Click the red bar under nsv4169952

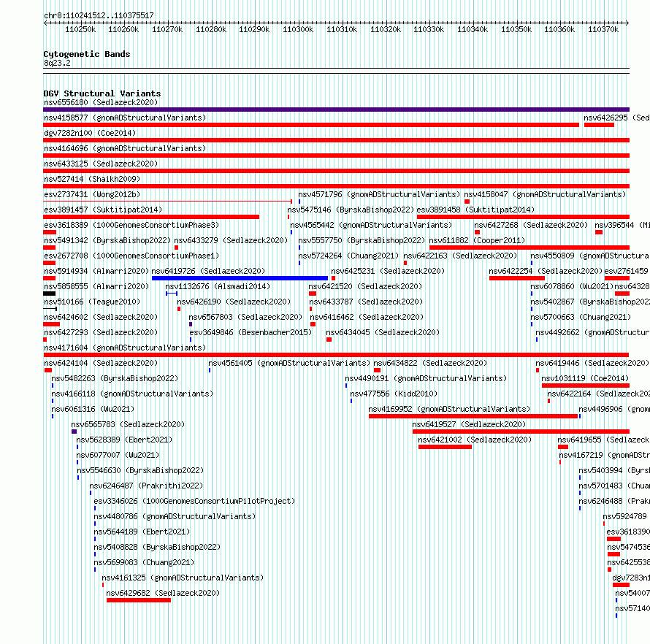pos(473,416)
